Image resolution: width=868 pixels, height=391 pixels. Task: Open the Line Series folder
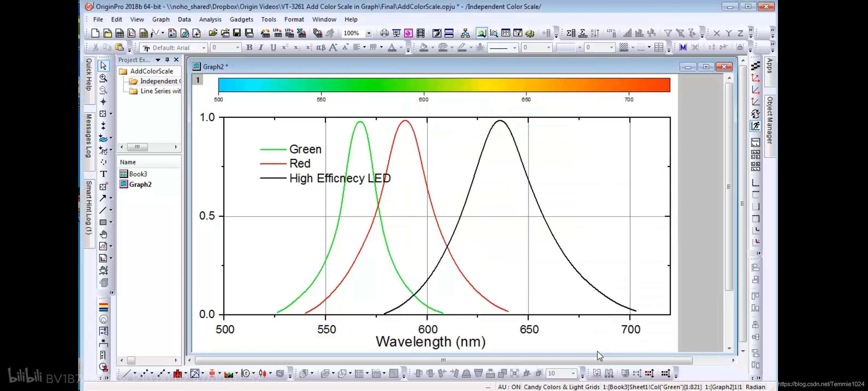coord(160,91)
